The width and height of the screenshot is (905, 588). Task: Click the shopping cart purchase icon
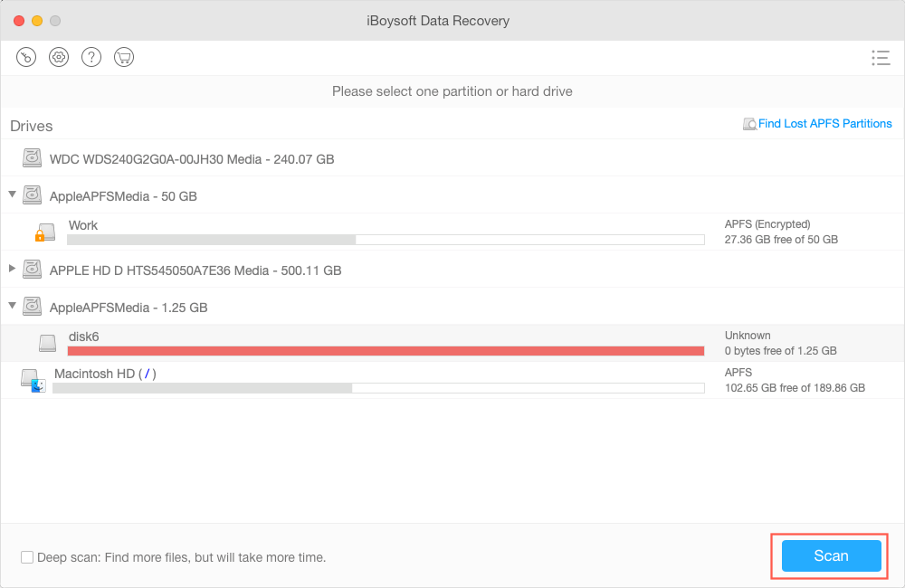click(123, 56)
